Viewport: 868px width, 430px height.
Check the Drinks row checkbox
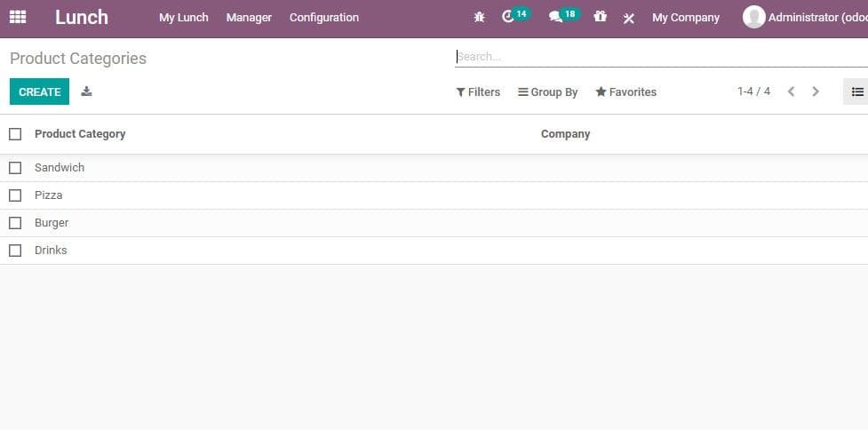pos(15,251)
